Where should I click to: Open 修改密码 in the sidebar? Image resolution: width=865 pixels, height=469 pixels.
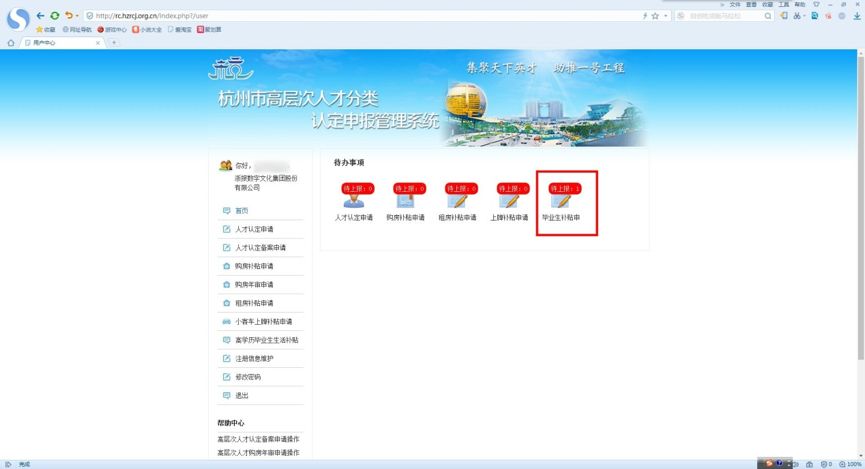pyautogui.click(x=248, y=377)
